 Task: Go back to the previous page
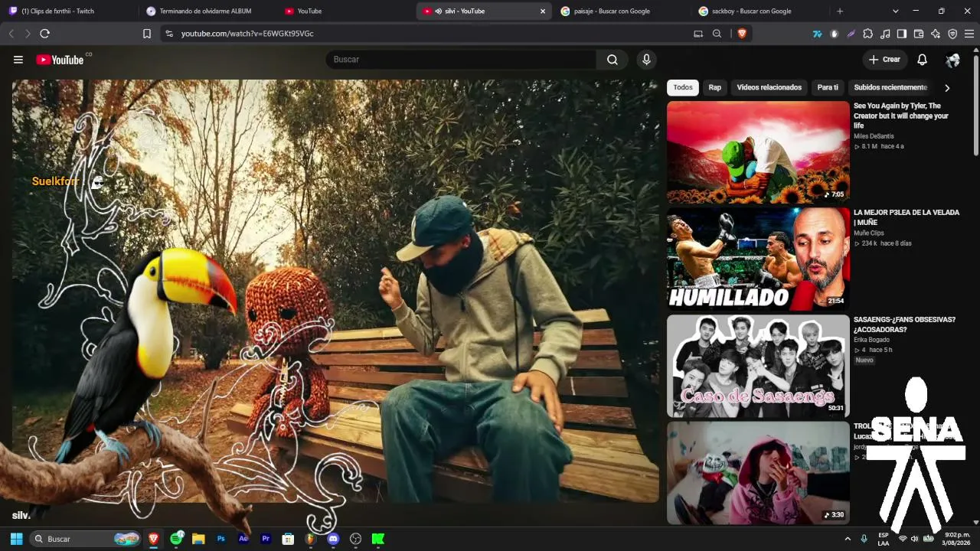tap(11, 34)
